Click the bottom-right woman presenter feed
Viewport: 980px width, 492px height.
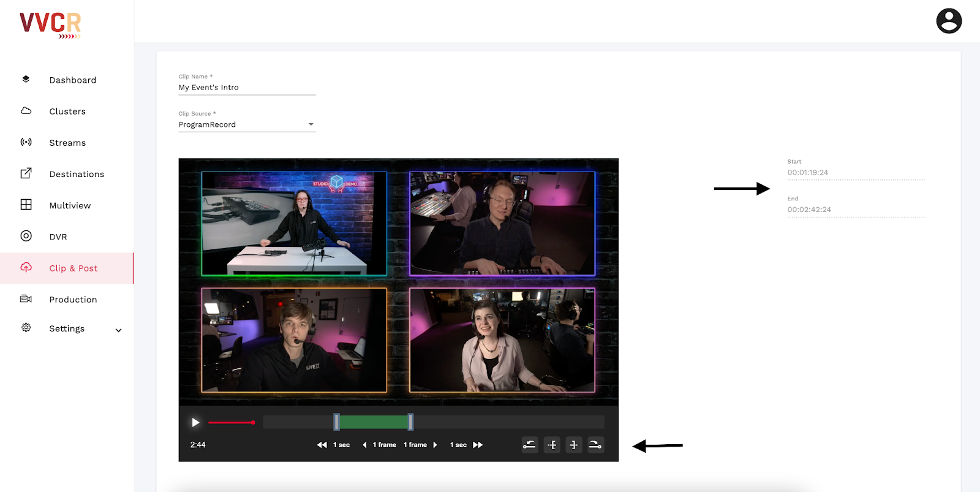[502, 340]
